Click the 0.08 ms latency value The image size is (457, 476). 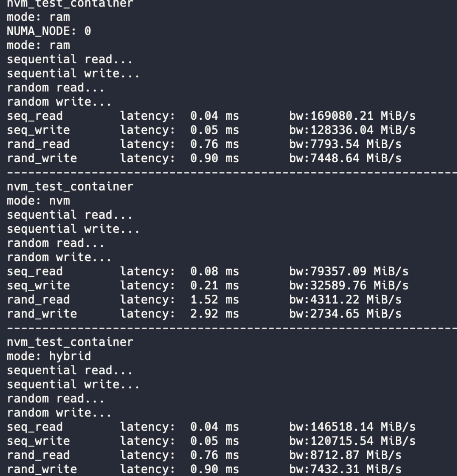click(x=214, y=271)
